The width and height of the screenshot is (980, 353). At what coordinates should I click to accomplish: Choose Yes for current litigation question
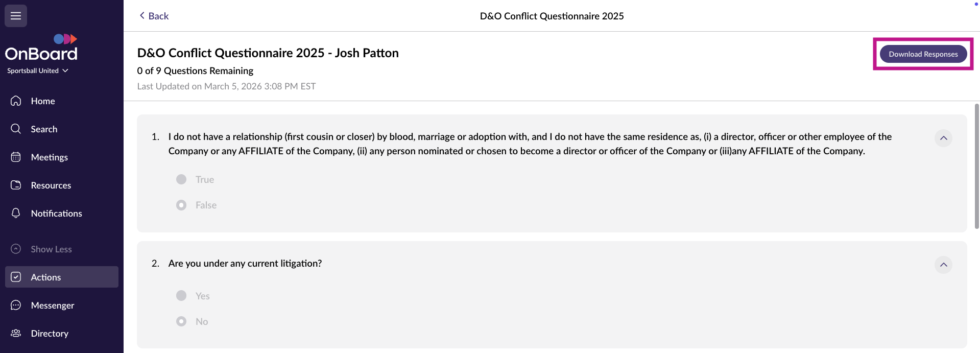[x=181, y=296]
